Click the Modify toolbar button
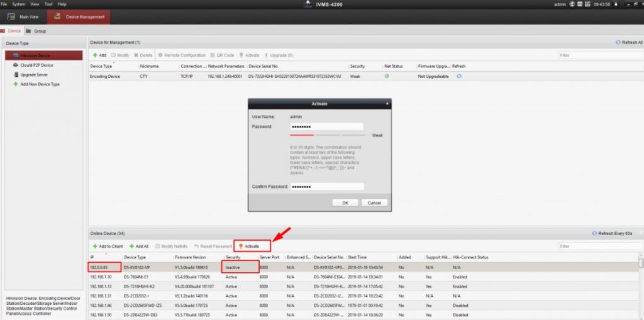644x320 pixels. pyautogui.click(x=120, y=55)
